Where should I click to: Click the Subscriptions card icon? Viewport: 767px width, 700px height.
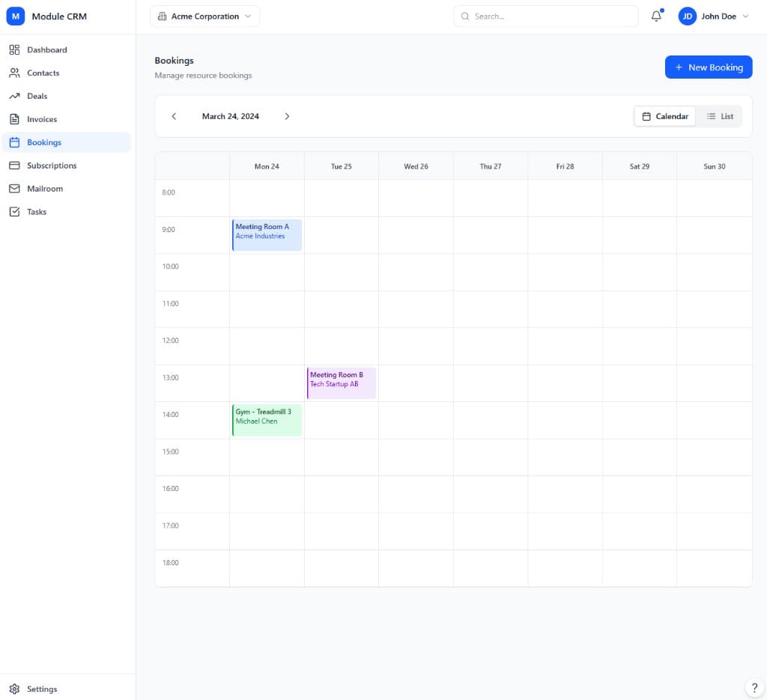tap(15, 165)
